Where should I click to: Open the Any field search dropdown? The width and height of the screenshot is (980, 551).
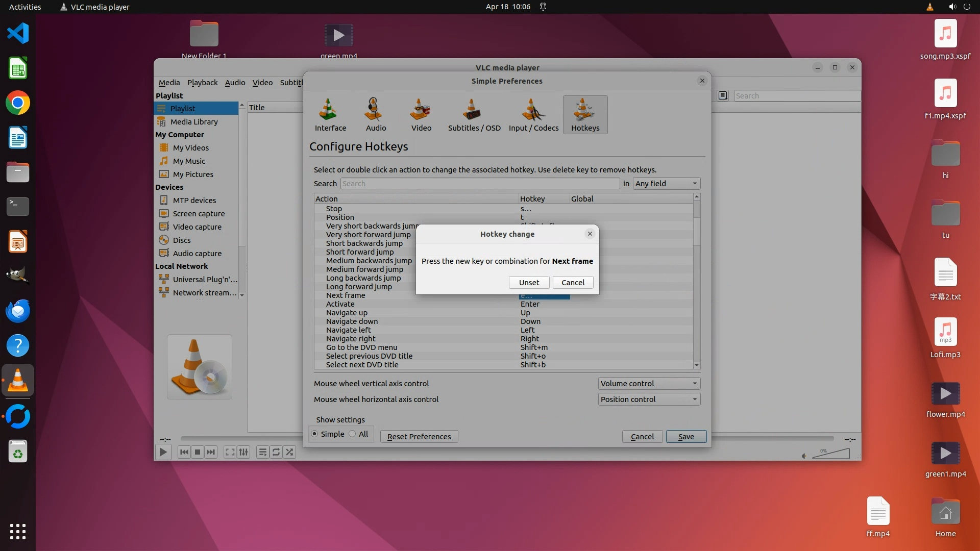coord(666,184)
